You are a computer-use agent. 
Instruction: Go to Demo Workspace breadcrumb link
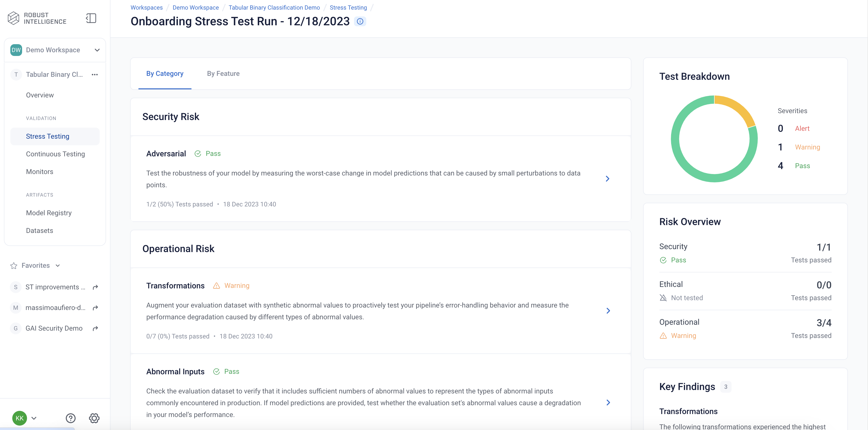(195, 7)
